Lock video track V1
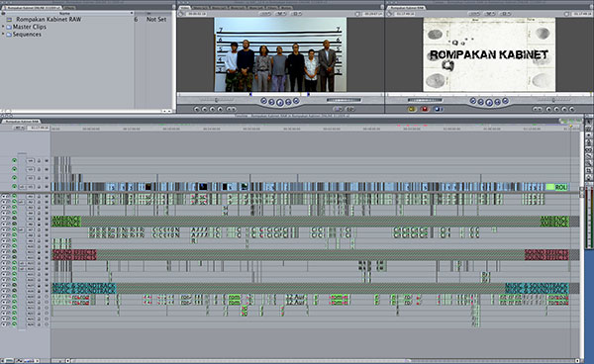Image resolution: width=594 pixels, height=364 pixels. pos(39,187)
